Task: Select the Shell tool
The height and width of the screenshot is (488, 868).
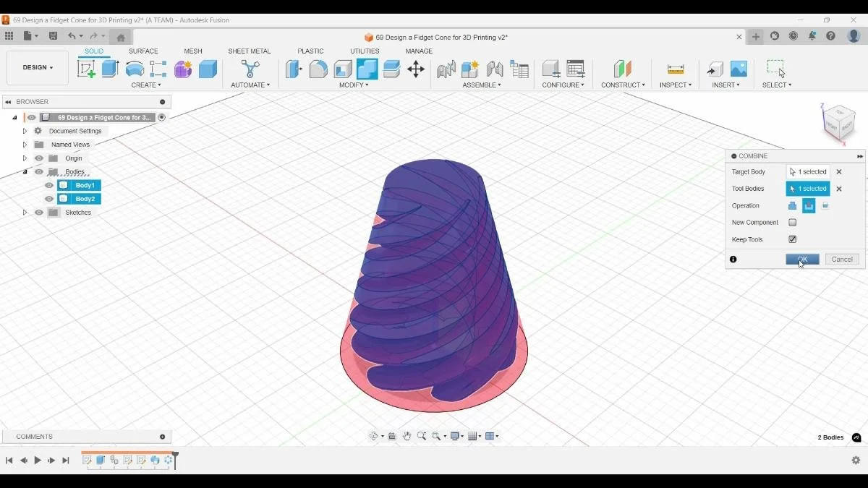Action: pyautogui.click(x=343, y=69)
